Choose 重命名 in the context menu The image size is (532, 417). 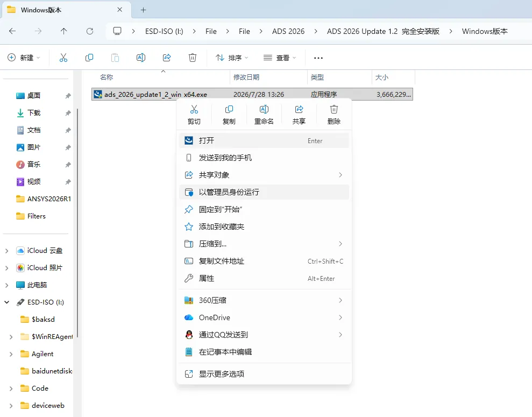tap(264, 115)
